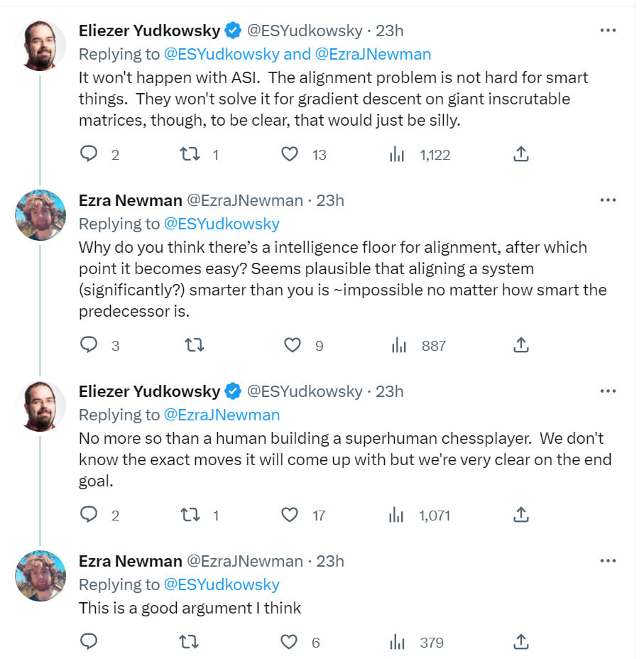644x659 pixels.
Task: Like the tweet with 13 likes
Action: coord(290,154)
